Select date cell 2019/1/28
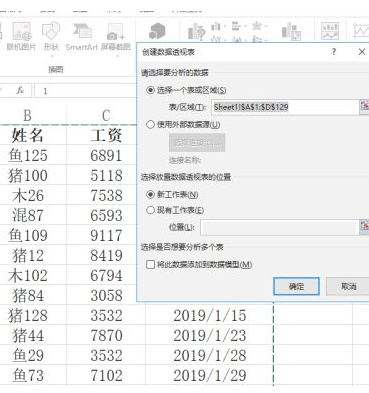Image resolution: width=369 pixels, height=393 pixels. pyautogui.click(x=209, y=355)
